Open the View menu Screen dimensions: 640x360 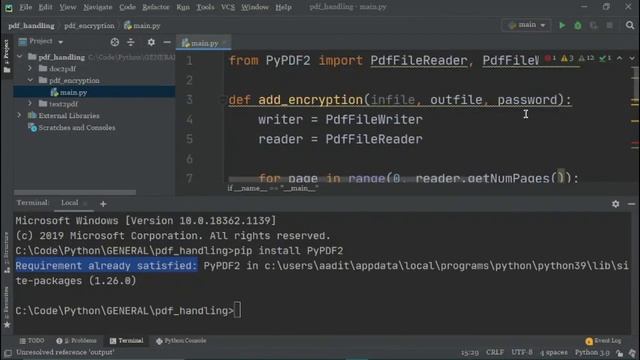[67, 7]
